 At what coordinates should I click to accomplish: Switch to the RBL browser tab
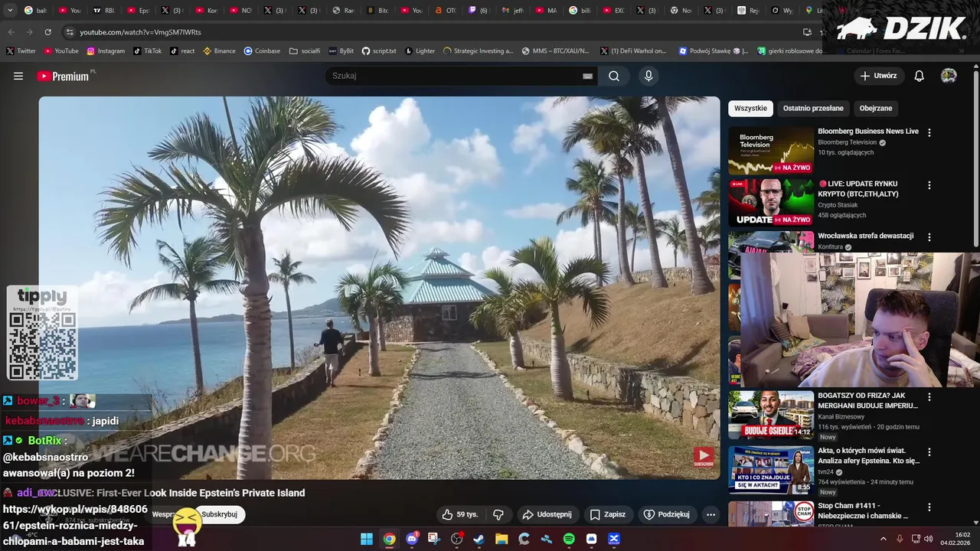[104, 11]
